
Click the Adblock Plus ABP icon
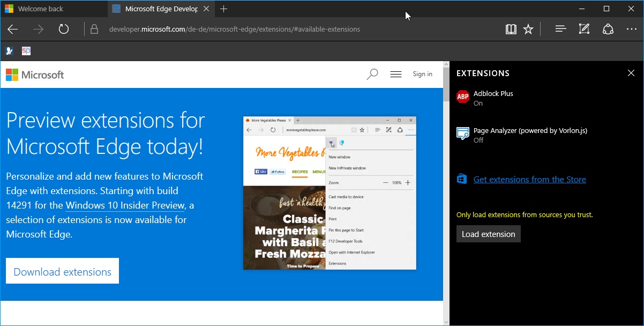(x=462, y=97)
